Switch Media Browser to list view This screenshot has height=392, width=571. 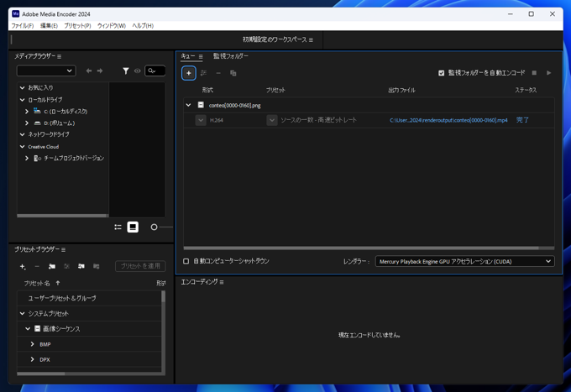tap(118, 227)
